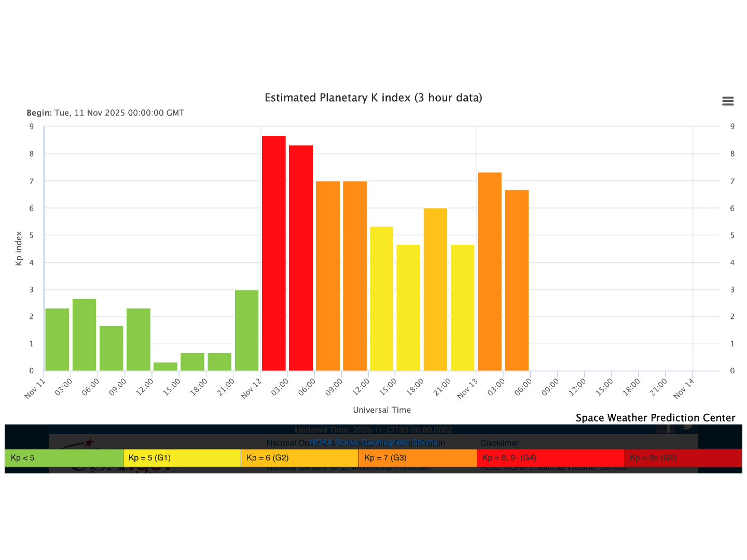Image resolution: width=747 pixels, height=560 pixels.
Task: Open the chart context menu hamburger icon
Action: click(x=728, y=101)
